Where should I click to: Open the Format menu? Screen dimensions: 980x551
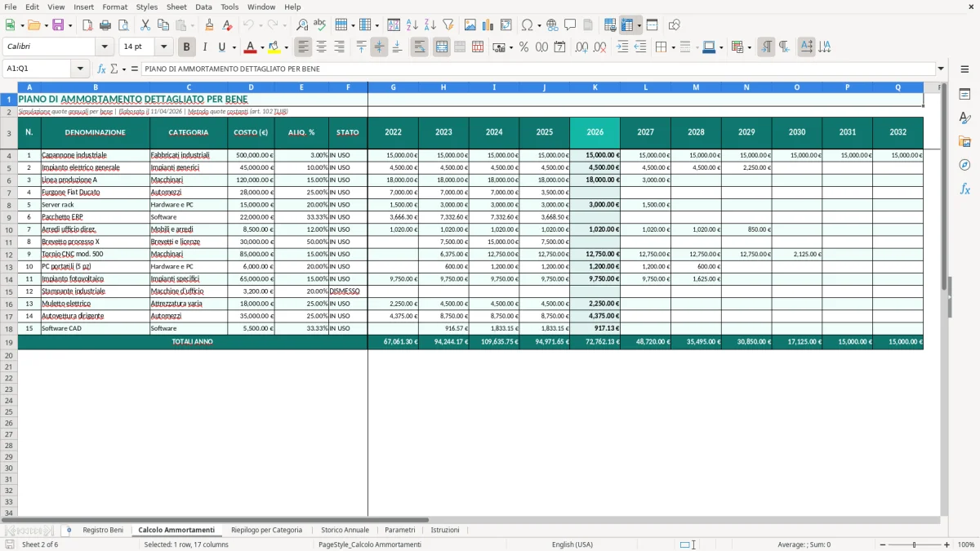(x=115, y=7)
